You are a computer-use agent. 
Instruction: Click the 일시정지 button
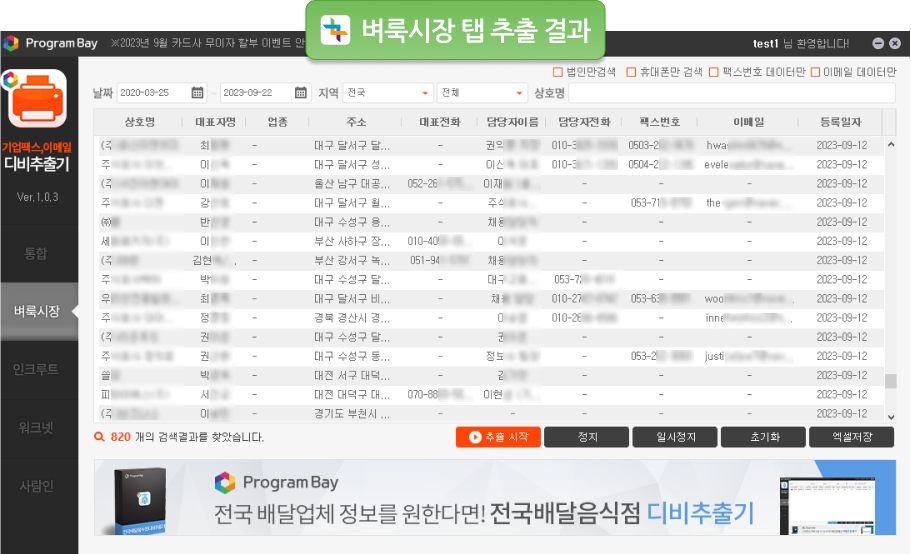[675, 437]
